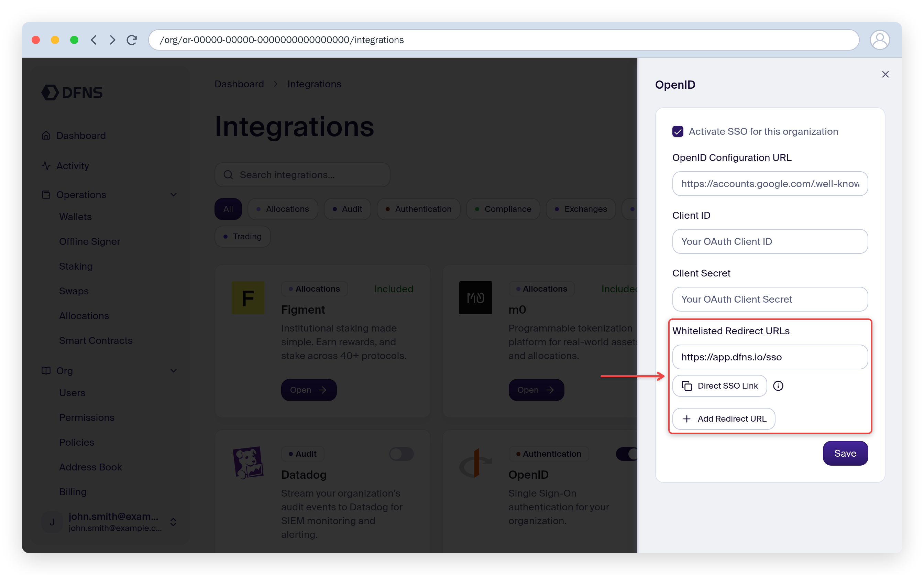
Task: Click the Figment logo thumbnail
Action: click(248, 298)
